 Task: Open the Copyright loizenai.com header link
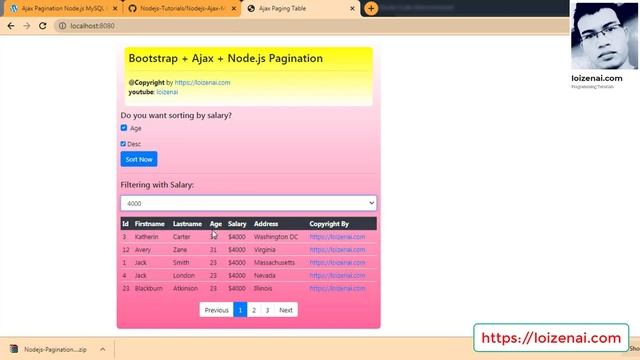coord(202,82)
